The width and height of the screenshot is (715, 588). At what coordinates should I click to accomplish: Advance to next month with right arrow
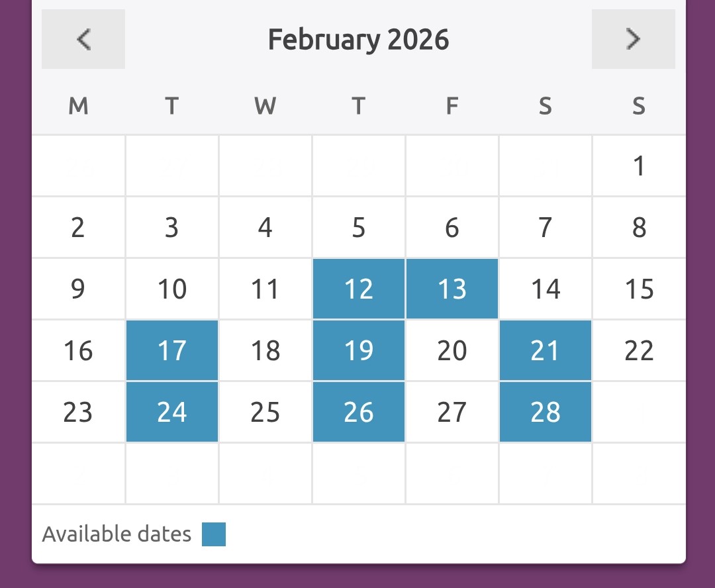click(633, 39)
